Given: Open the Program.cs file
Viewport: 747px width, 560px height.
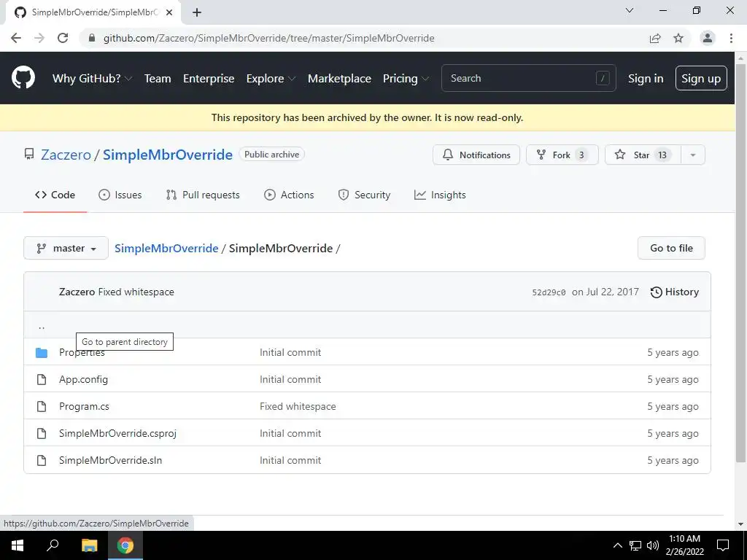Looking at the screenshot, I should click(84, 407).
